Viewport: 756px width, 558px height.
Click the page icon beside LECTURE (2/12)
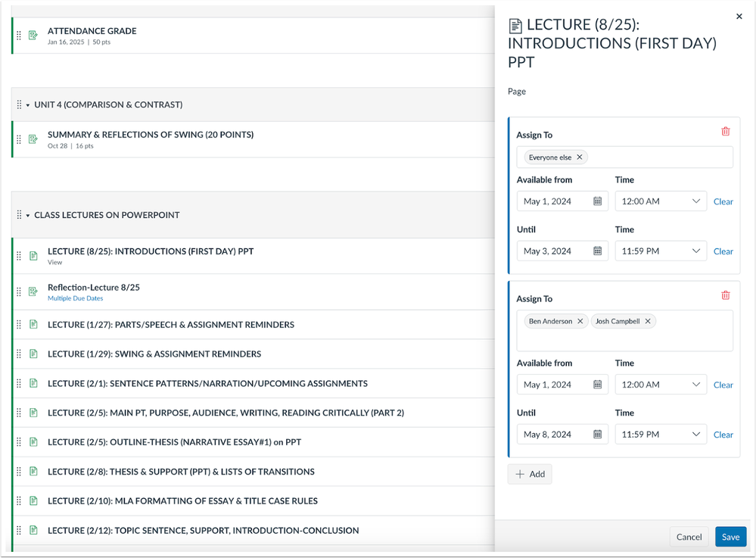click(x=33, y=530)
